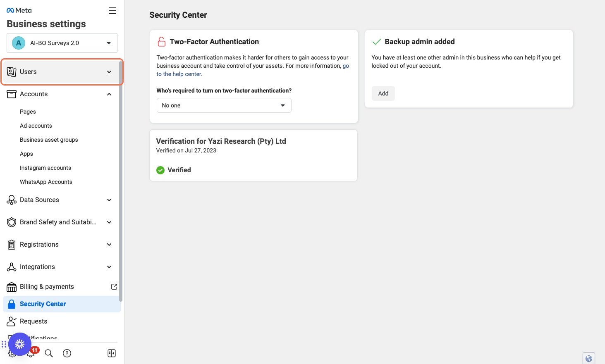This screenshot has width=605, height=364.
Task: Select Security Center in sidebar
Action: [x=62, y=304]
